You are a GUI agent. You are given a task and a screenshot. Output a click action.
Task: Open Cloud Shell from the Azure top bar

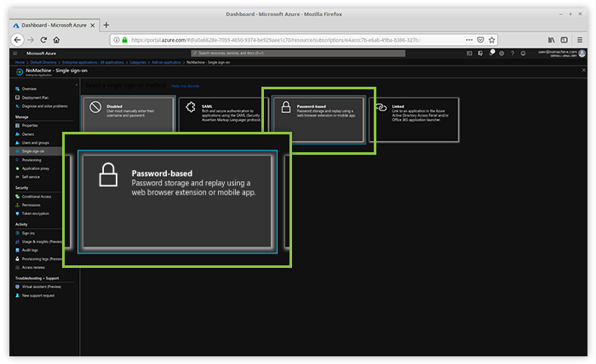(469, 54)
